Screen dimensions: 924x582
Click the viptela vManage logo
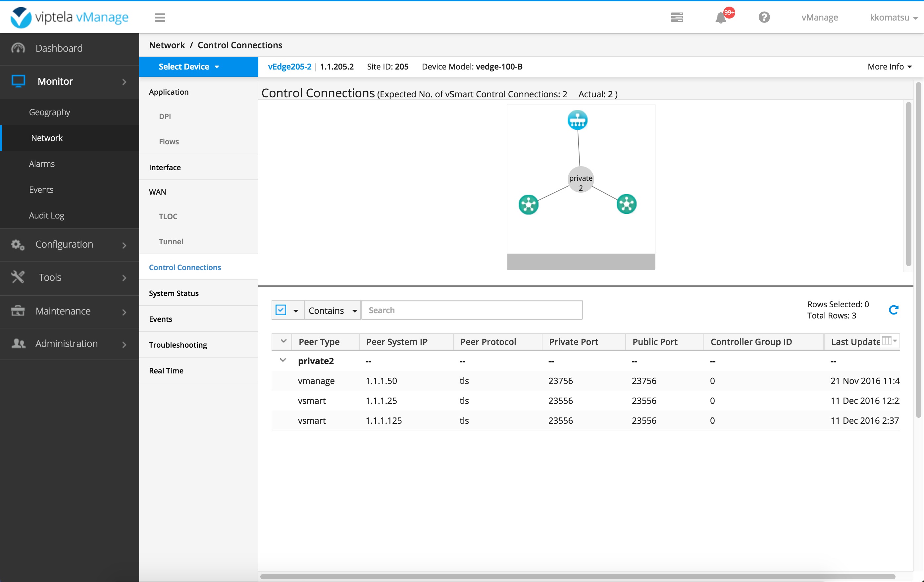pyautogui.click(x=69, y=17)
